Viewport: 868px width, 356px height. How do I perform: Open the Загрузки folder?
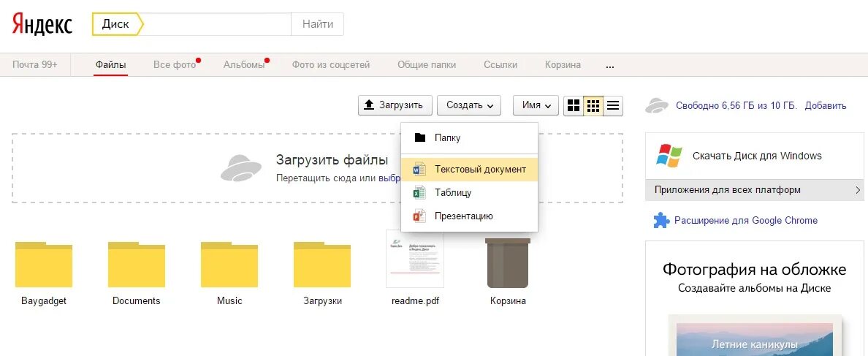[322, 265]
